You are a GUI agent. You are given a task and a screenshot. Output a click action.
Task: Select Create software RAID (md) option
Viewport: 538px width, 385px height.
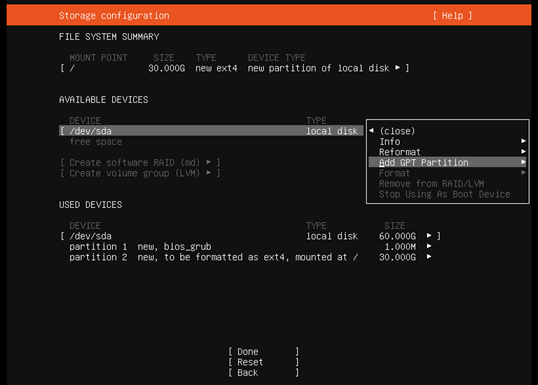pyautogui.click(x=140, y=162)
